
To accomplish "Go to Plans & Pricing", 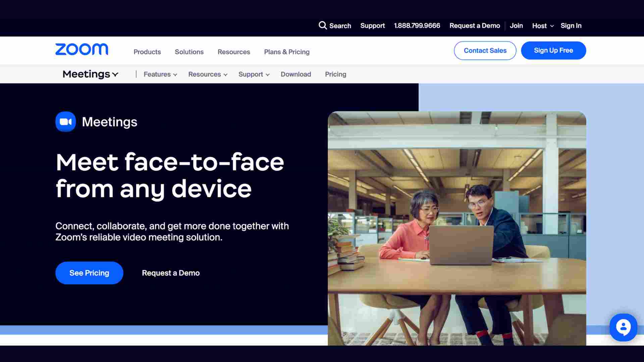I will pos(286,52).
